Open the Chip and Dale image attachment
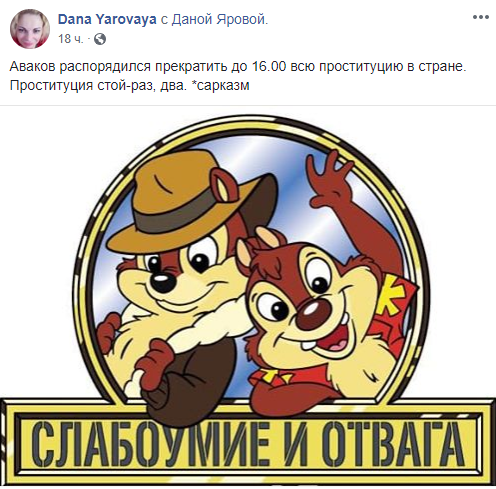The width and height of the screenshot is (496, 489). pyautogui.click(x=248, y=297)
